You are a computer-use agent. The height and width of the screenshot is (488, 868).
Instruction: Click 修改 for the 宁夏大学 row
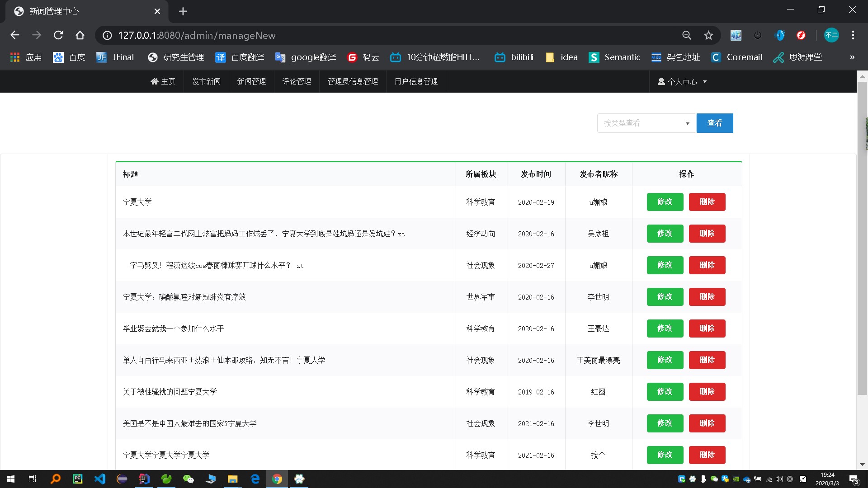tap(665, 202)
